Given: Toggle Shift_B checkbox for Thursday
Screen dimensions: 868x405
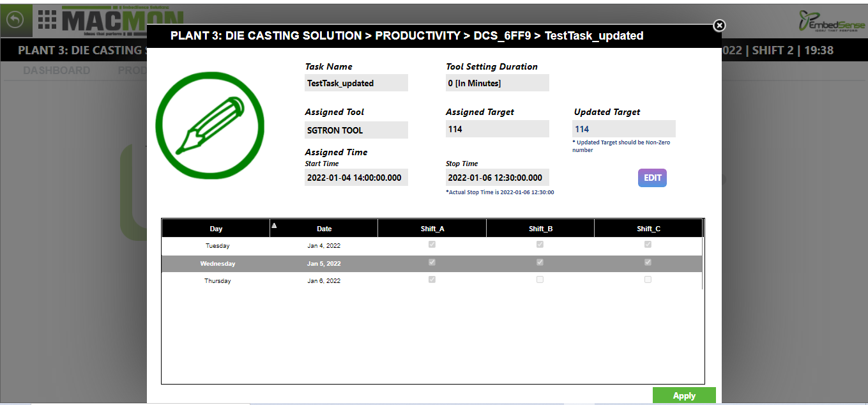Looking at the screenshot, I should (540, 280).
